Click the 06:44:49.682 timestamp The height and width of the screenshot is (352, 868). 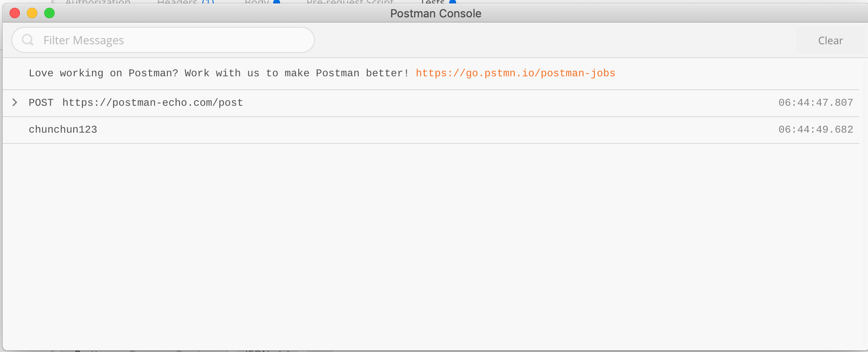click(x=816, y=130)
